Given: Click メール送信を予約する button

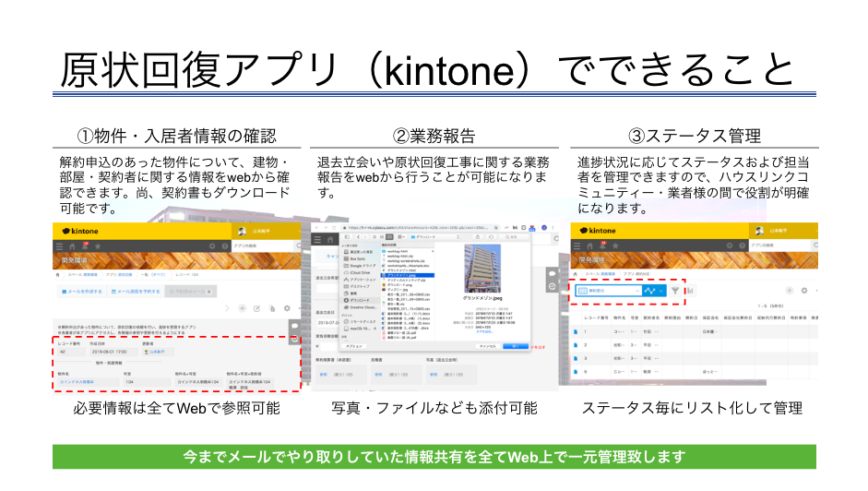Looking at the screenshot, I should click(x=136, y=292).
